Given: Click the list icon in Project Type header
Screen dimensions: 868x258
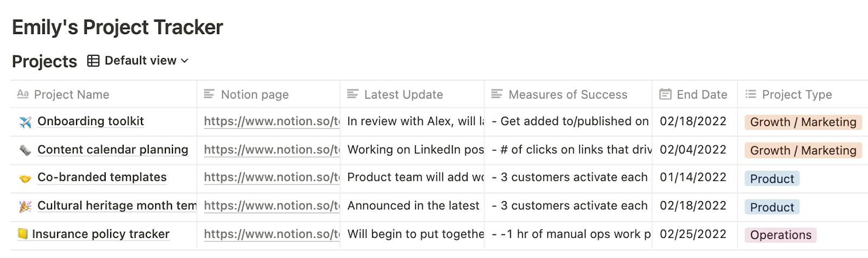Looking at the screenshot, I should (751, 94).
